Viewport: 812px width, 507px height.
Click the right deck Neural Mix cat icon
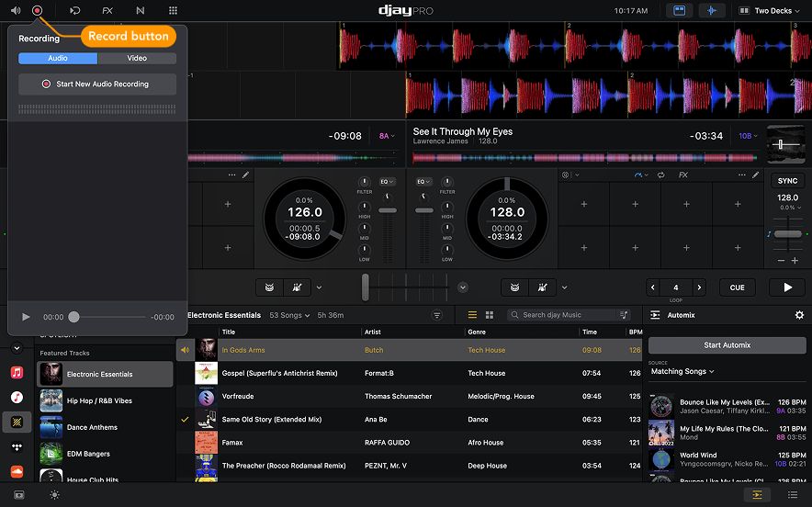[514, 287]
